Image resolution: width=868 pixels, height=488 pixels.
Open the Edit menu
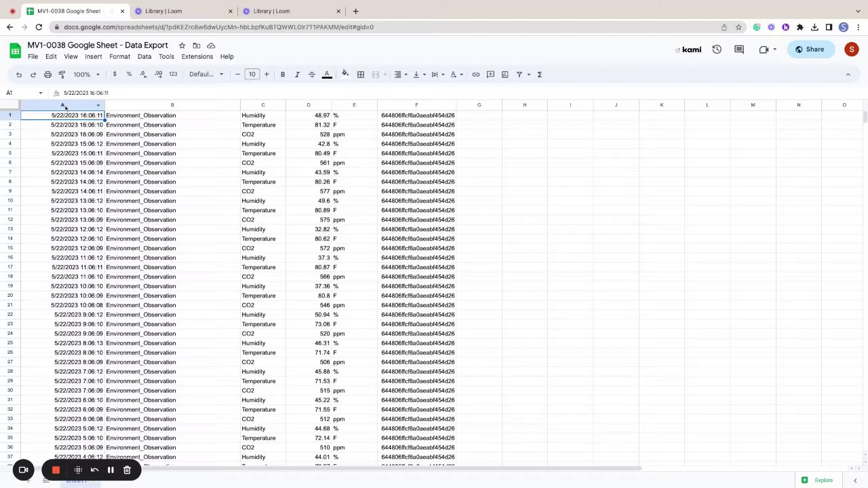click(x=51, y=57)
